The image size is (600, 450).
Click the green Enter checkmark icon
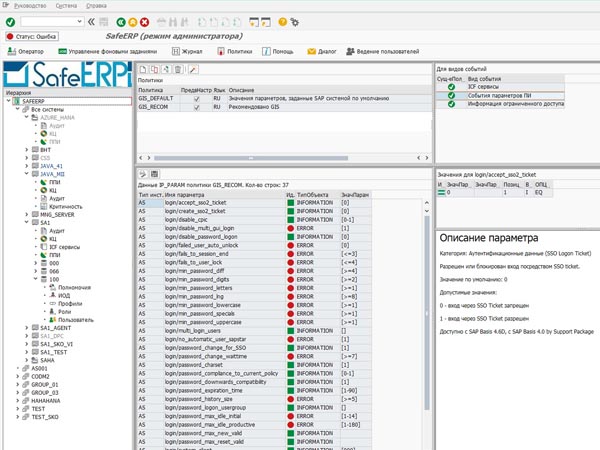tap(10, 20)
